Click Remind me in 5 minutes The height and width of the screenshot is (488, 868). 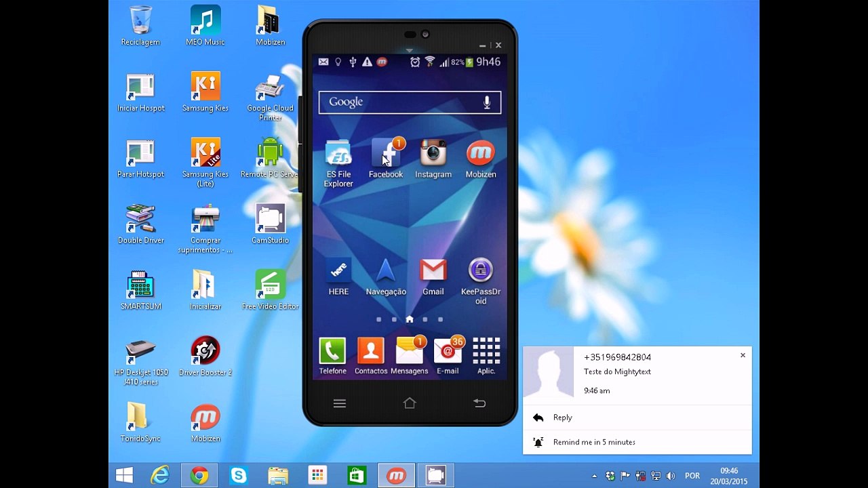click(637, 442)
